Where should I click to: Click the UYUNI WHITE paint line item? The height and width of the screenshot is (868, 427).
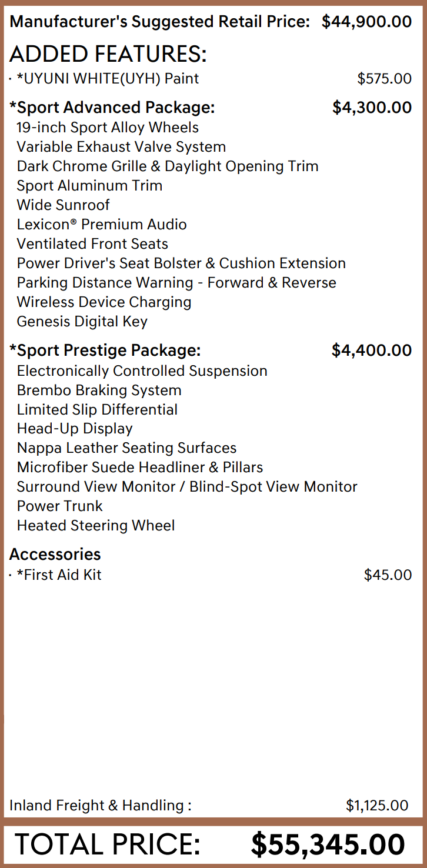coord(108,78)
